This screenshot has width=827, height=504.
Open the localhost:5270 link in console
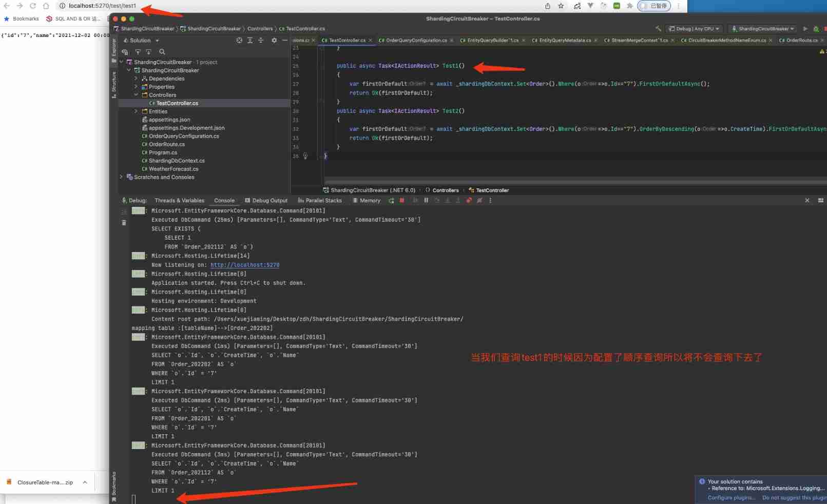245,265
